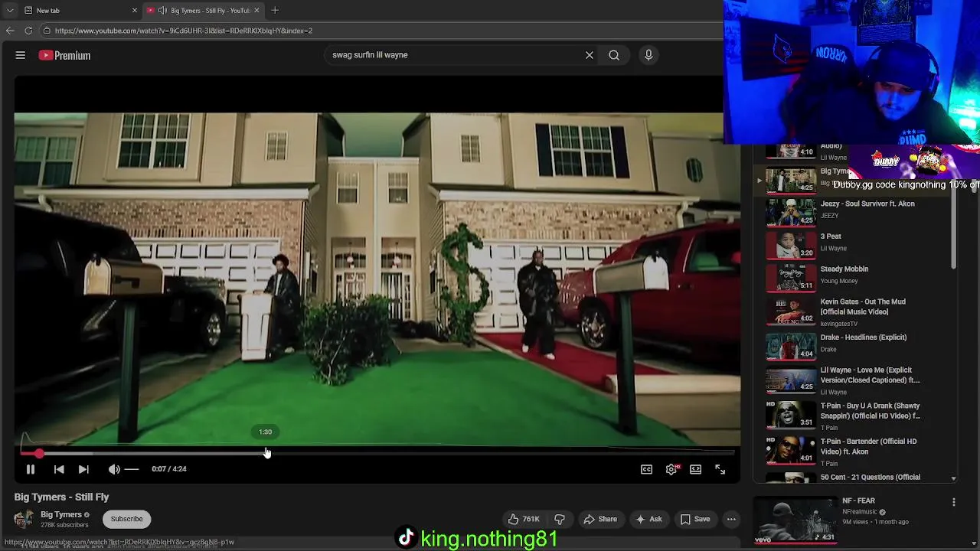Share the Still Fly video
The width and height of the screenshot is (980, 551).
[600, 519]
